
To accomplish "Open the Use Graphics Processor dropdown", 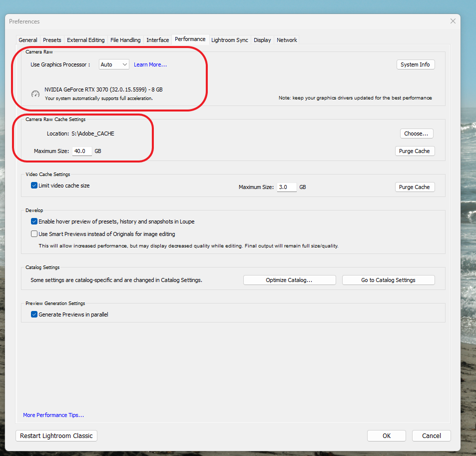I will [x=114, y=64].
